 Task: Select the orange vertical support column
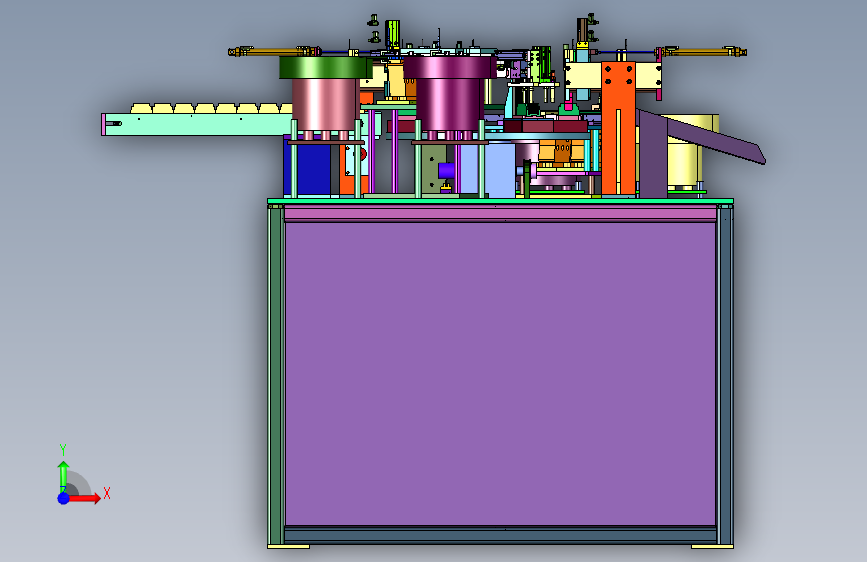(x=618, y=128)
